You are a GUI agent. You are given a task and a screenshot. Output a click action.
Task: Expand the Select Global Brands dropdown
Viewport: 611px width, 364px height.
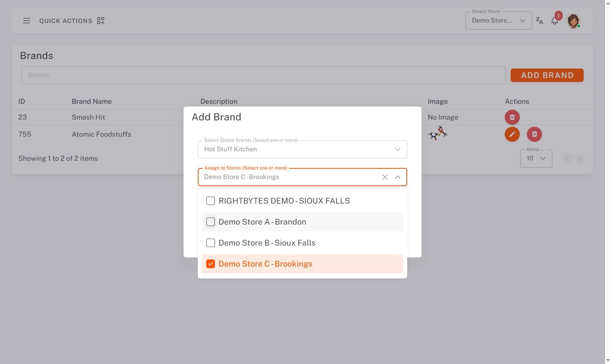tap(397, 149)
